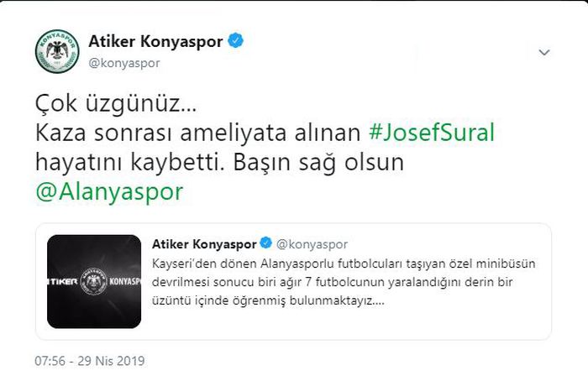Click the "hayatını kaybetti. Başın sağ olsun" line
Screen dimensions: 588x381
[220, 163]
